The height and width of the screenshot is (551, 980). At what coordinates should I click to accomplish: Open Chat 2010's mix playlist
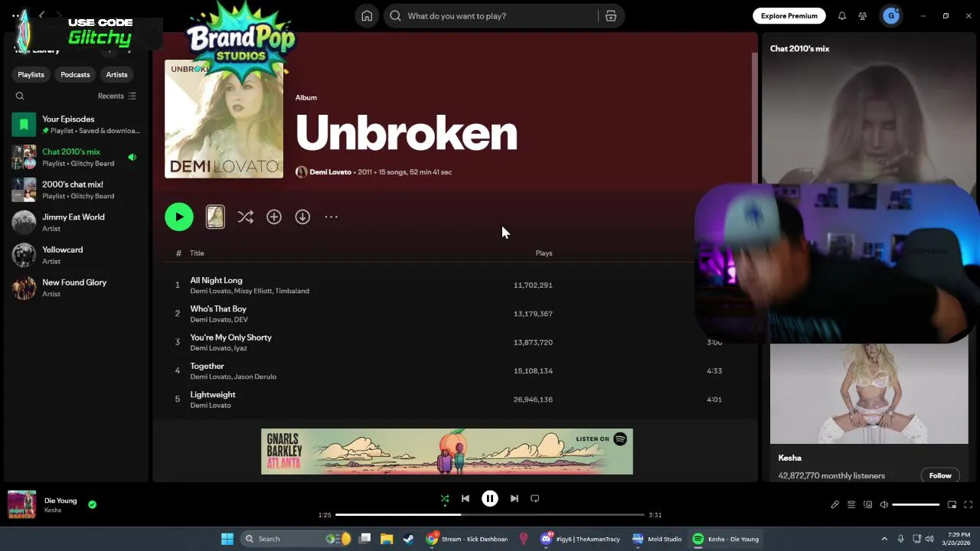coord(77,158)
